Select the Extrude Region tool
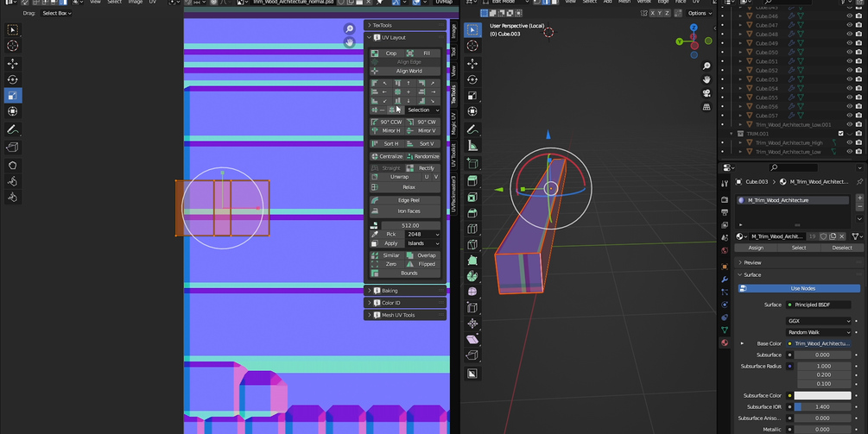868x434 pixels. [472, 181]
